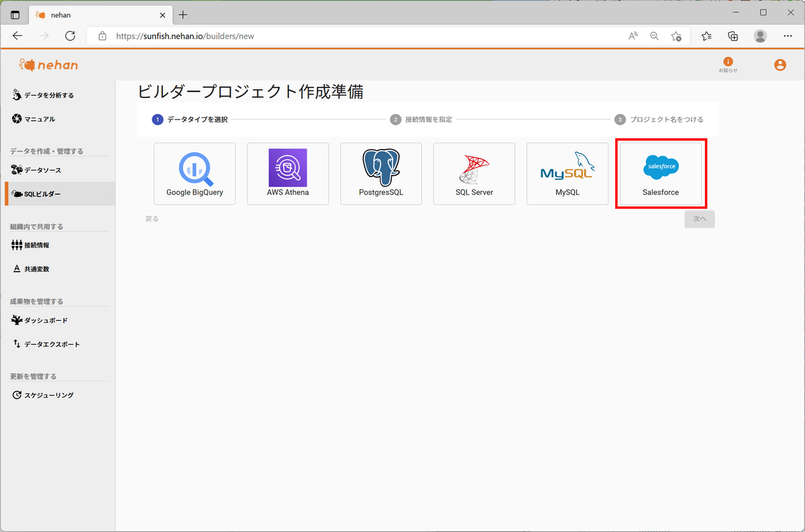The width and height of the screenshot is (805, 532).
Task: Click the 更新を管理する section label
Action: tap(34, 376)
